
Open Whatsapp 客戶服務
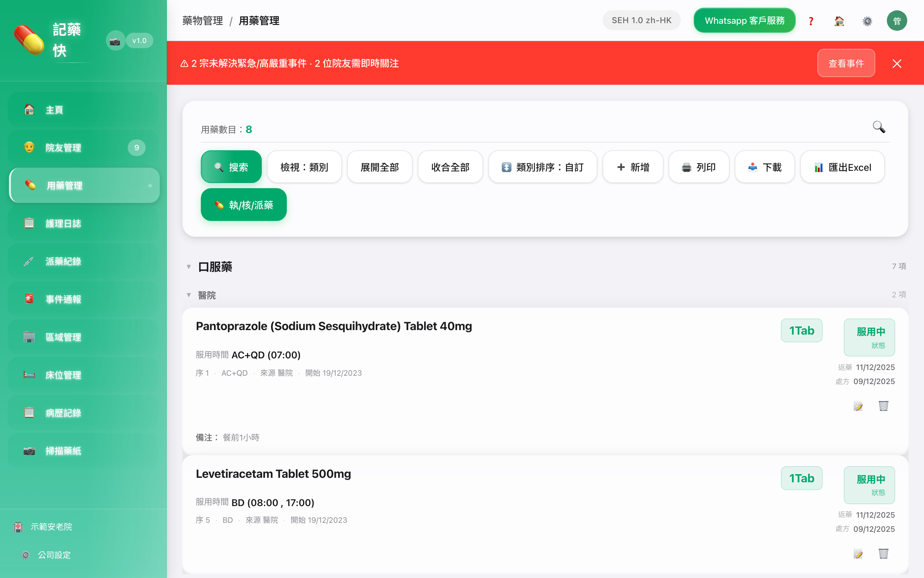(x=745, y=21)
